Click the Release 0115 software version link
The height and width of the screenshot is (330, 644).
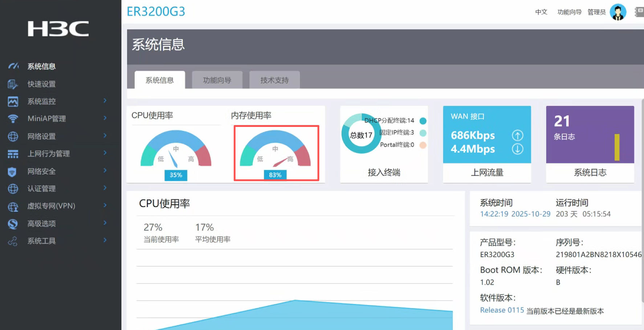[502, 310]
